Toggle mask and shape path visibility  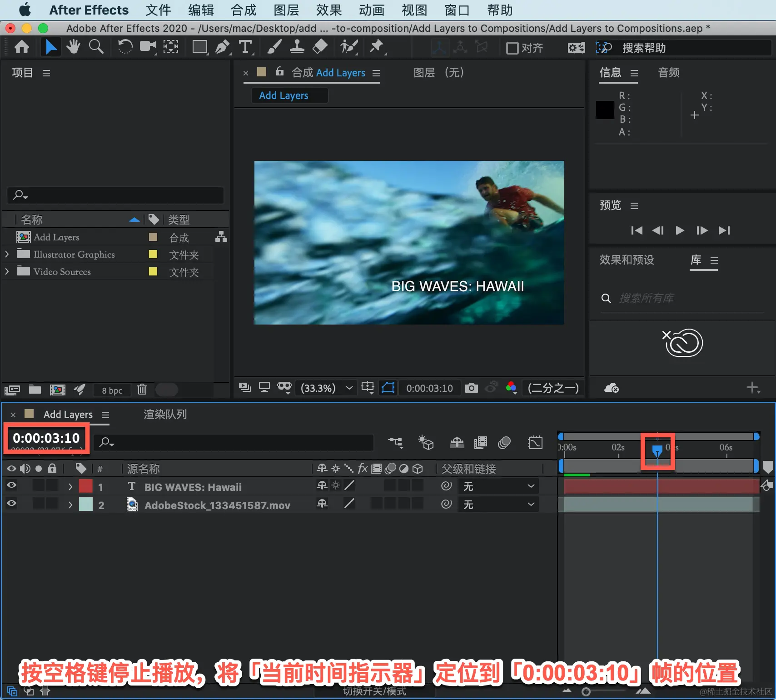388,388
